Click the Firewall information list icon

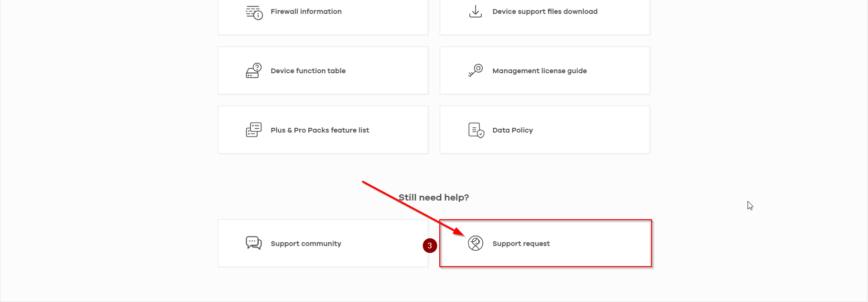point(254,12)
